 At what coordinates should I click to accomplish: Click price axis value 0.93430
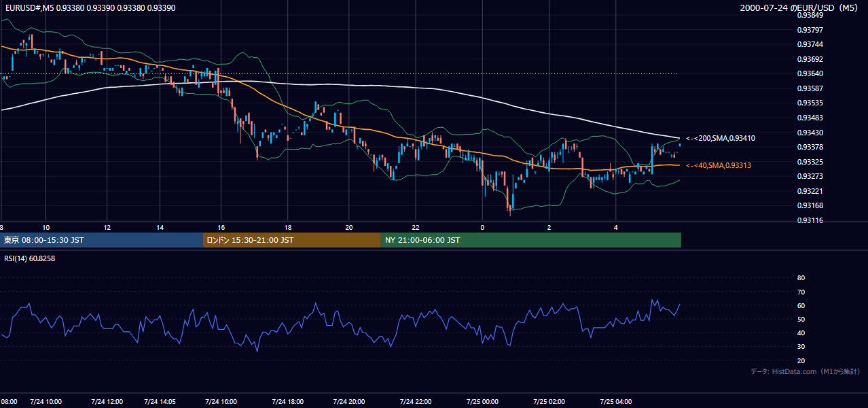[810, 133]
